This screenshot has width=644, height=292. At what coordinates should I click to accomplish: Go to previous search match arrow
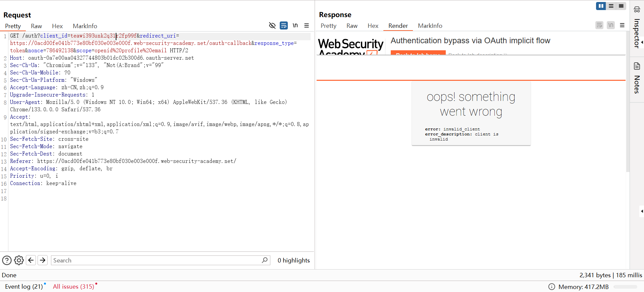click(x=31, y=260)
